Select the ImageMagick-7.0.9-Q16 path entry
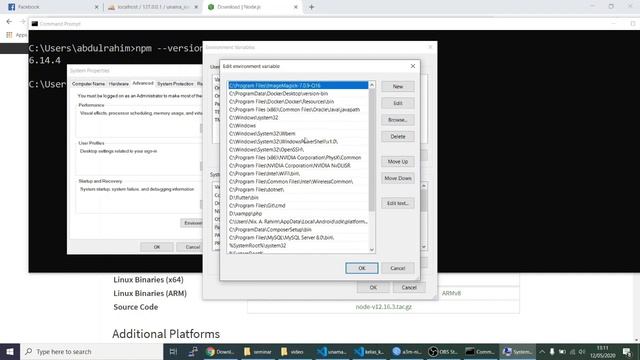 tap(298, 85)
